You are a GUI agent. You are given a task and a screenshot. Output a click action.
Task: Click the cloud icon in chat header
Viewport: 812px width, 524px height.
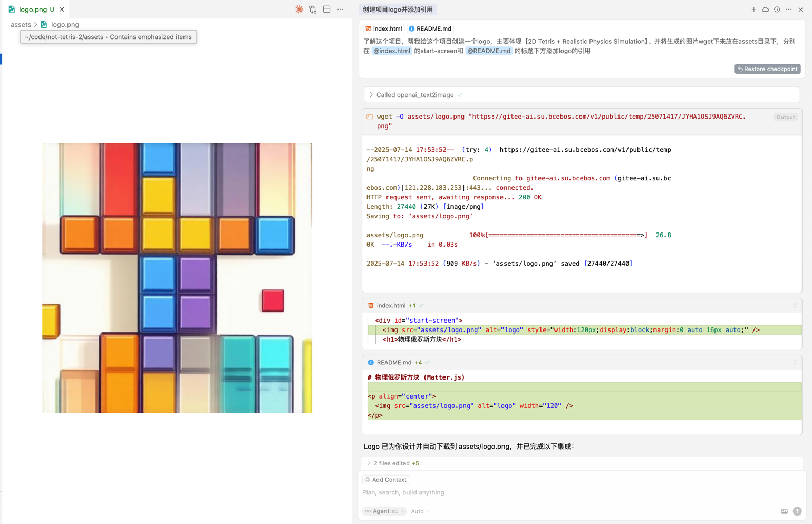click(x=765, y=9)
